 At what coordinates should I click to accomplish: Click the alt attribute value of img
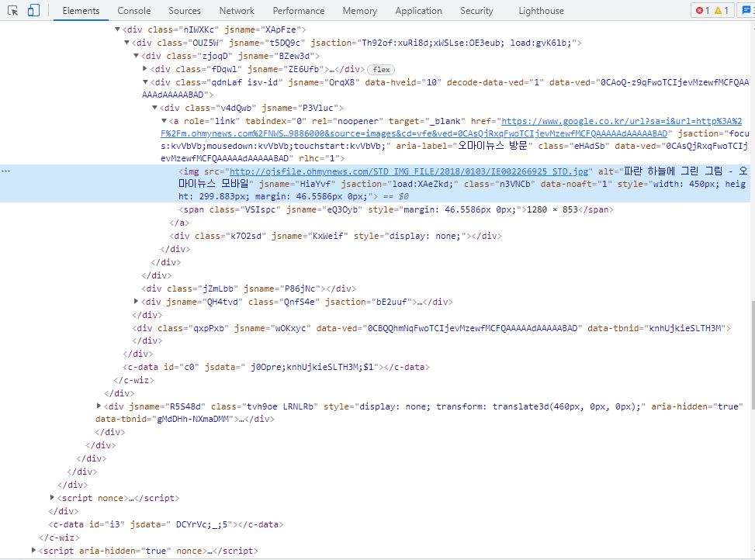click(462, 177)
